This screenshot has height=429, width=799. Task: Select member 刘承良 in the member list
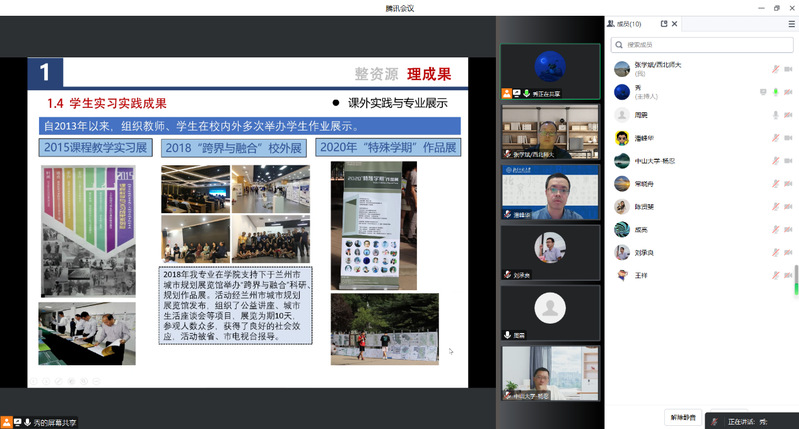coord(647,252)
